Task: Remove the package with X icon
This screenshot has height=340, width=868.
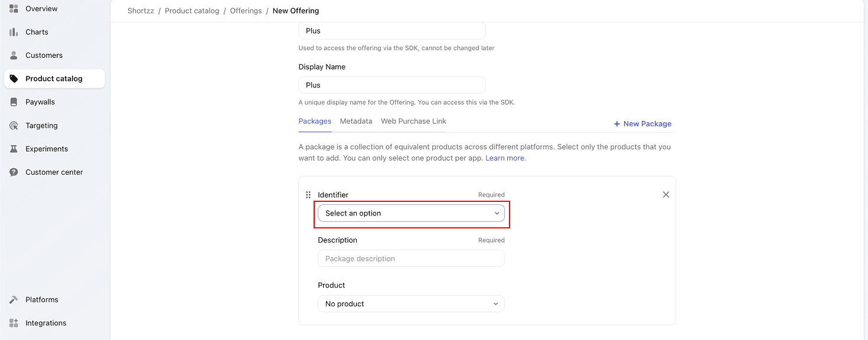Action: point(666,195)
